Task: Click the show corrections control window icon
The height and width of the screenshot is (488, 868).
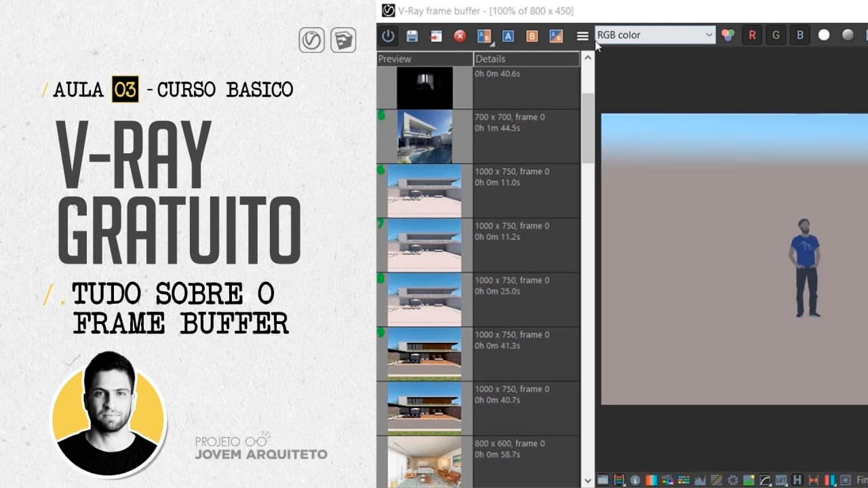Action: point(603,480)
